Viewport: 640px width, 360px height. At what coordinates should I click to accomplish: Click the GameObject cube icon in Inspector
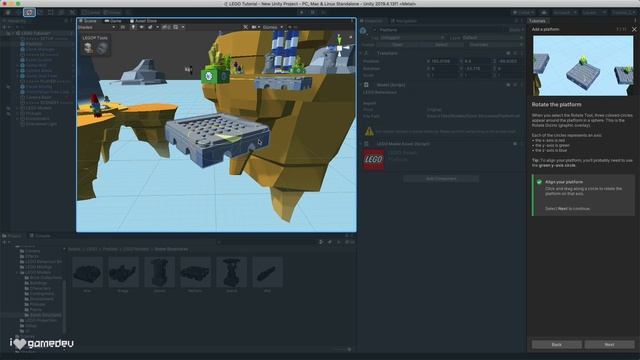[363, 31]
